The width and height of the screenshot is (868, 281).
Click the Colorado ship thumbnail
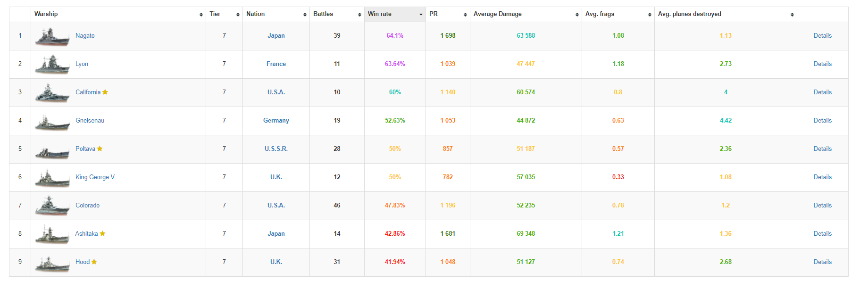pos(52,206)
